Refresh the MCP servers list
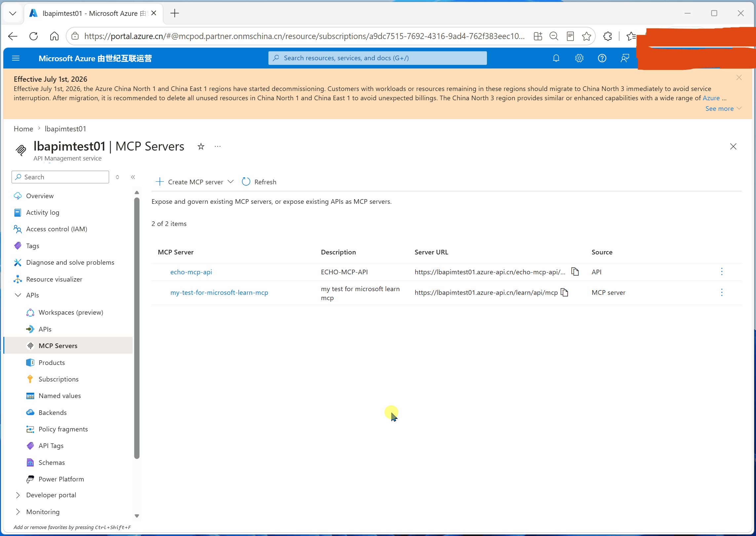Screen dimensions: 756x536 click(259, 182)
